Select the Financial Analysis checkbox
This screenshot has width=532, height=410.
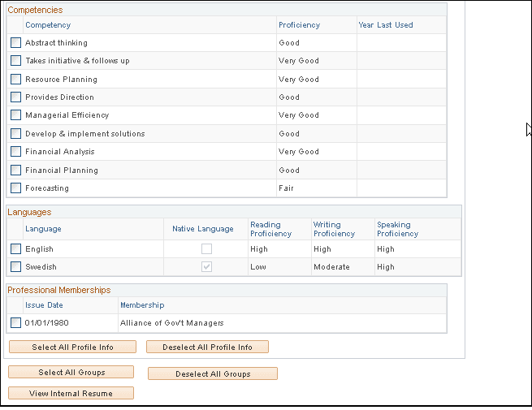click(16, 152)
